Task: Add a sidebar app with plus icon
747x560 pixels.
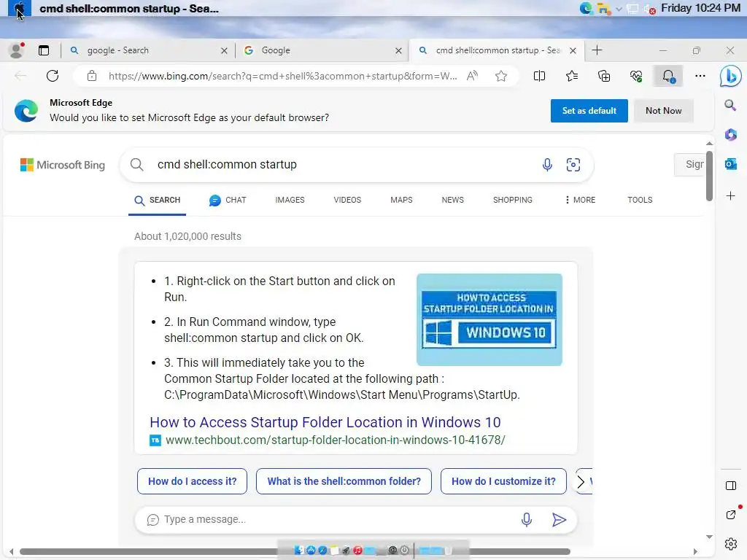Action: (x=731, y=195)
